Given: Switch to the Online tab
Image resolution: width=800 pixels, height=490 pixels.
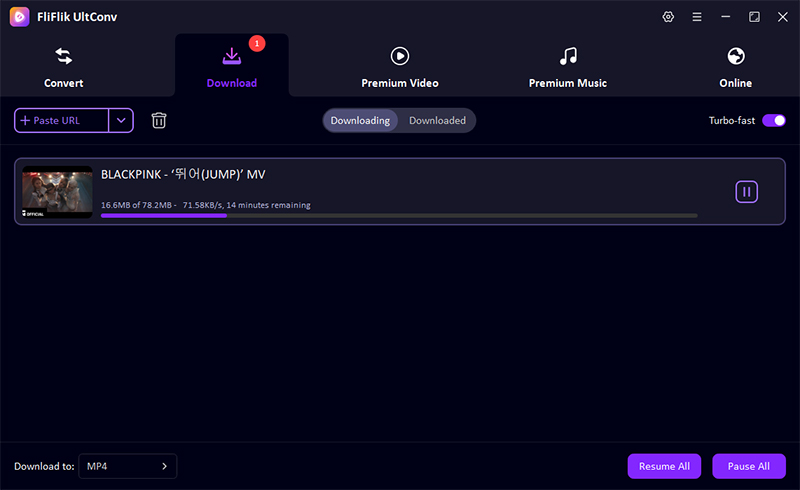Looking at the screenshot, I should coord(735,68).
